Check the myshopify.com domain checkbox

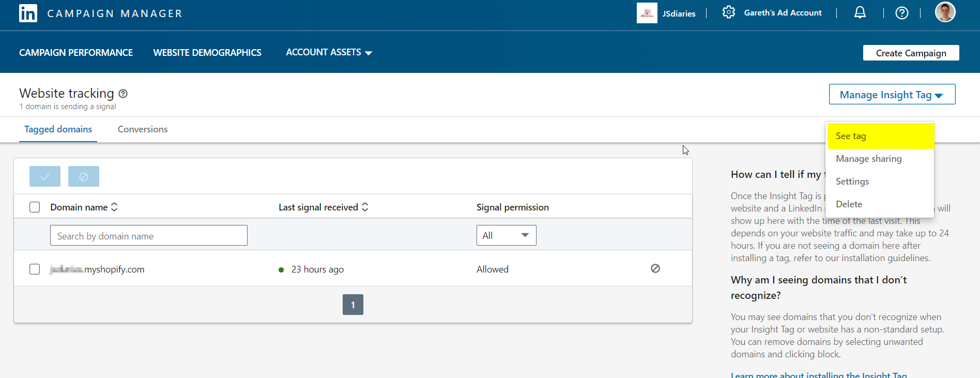[35, 269]
